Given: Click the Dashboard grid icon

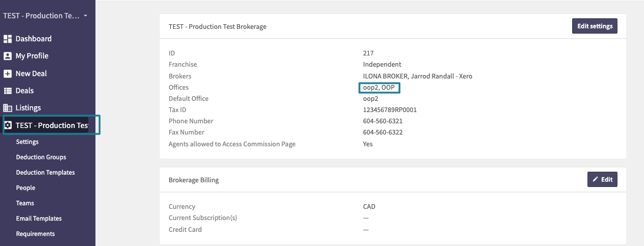Looking at the screenshot, I should coord(8,39).
